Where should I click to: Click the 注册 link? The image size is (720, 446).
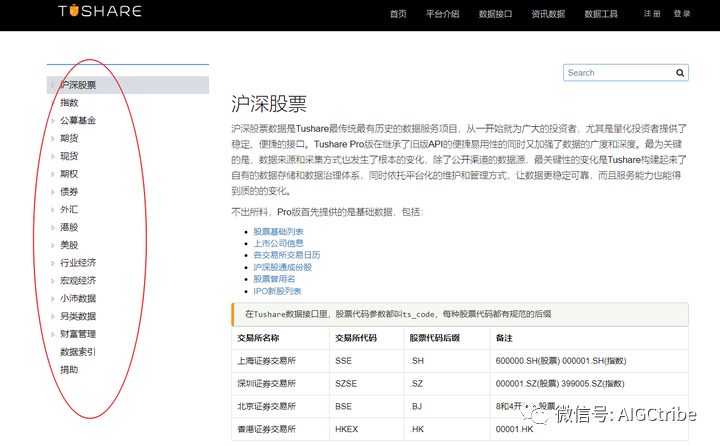click(652, 14)
